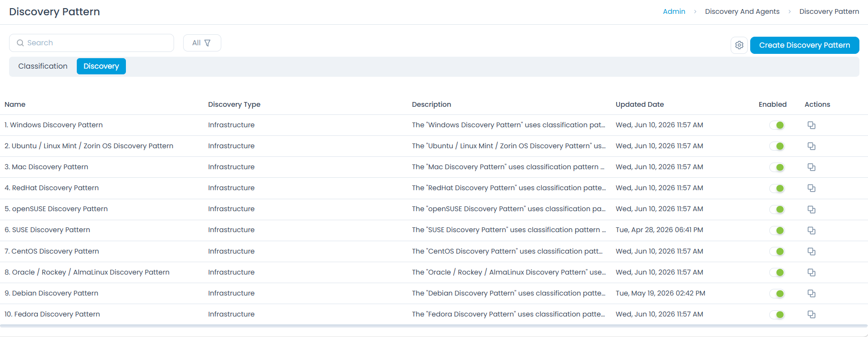Disable the Ubuntu / Linux Mint pattern toggle
Viewport: 868px width, 337px height.
pyautogui.click(x=777, y=146)
